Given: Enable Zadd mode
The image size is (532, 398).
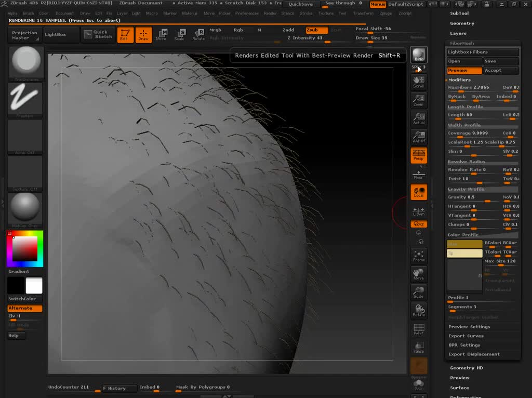Looking at the screenshot, I should point(288,30).
